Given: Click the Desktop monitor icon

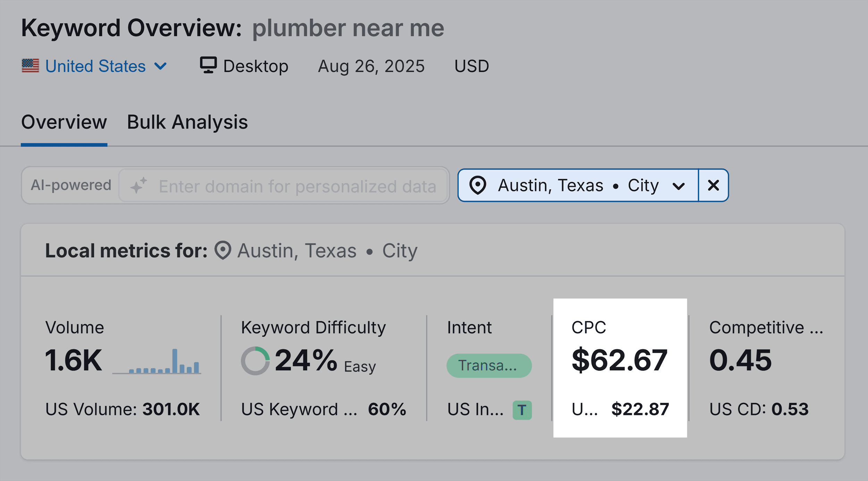Looking at the screenshot, I should (208, 65).
